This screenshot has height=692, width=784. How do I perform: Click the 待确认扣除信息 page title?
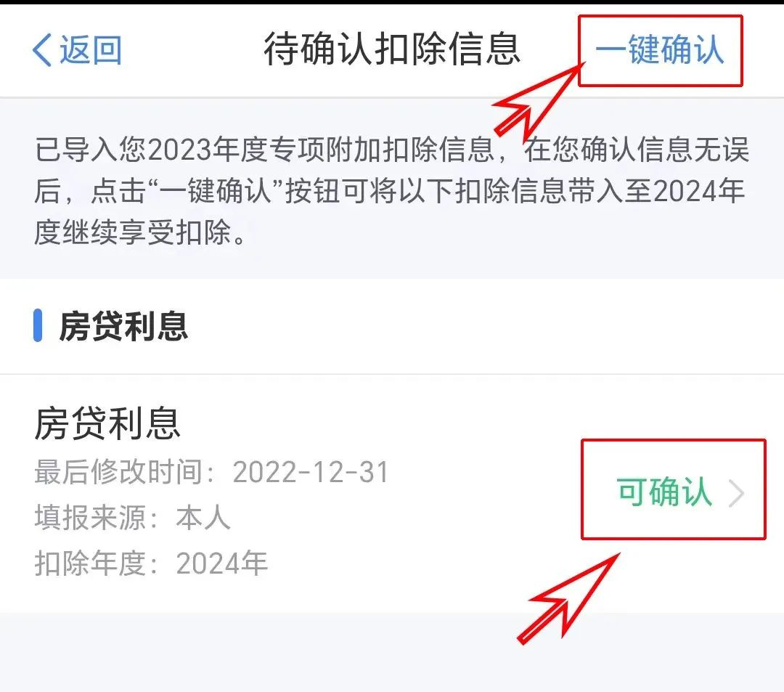pyautogui.click(x=393, y=49)
